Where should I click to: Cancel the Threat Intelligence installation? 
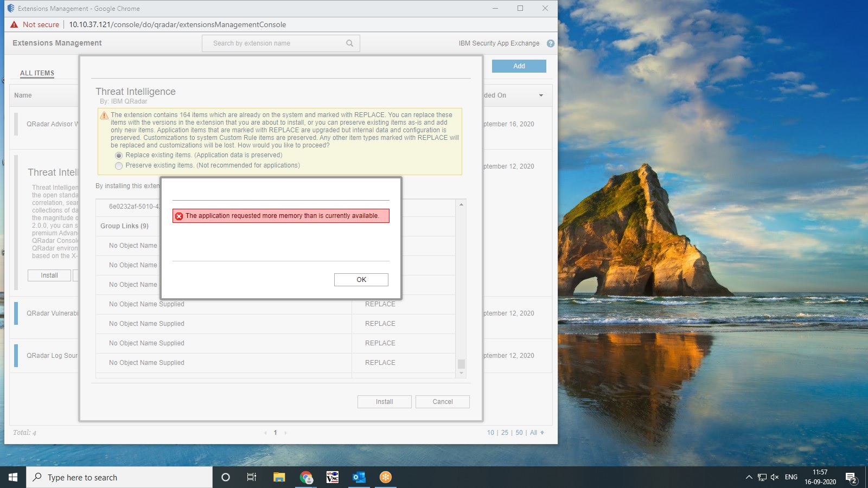point(442,402)
